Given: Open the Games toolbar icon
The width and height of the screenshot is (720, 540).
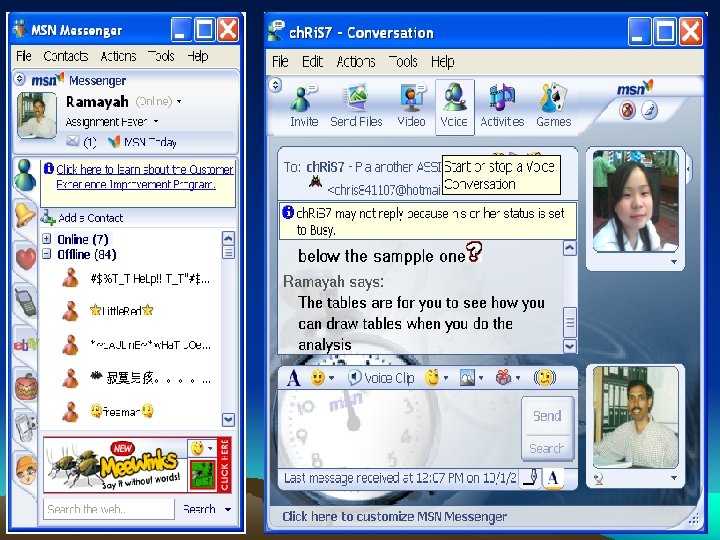Looking at the screenshot, I should coord(553,107).
